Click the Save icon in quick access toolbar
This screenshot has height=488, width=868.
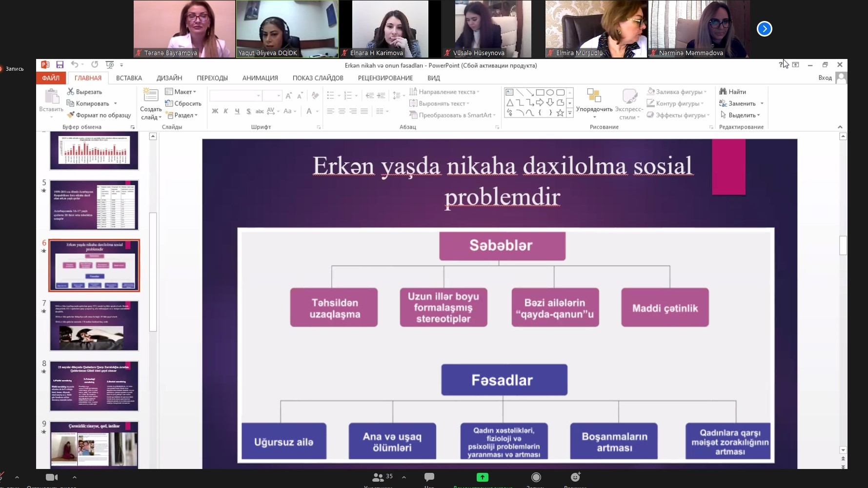click(x=60, y=65)
